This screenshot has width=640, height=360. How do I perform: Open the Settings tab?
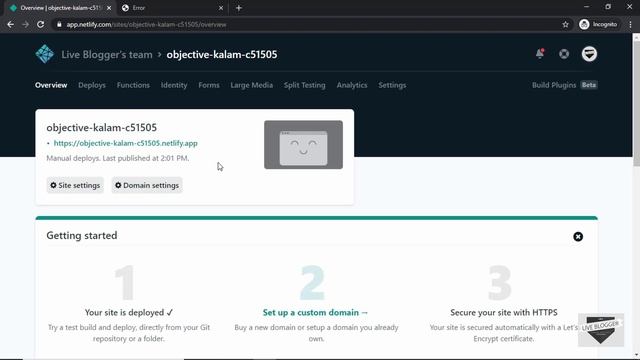pyautogui.click(x=392, y=85)
